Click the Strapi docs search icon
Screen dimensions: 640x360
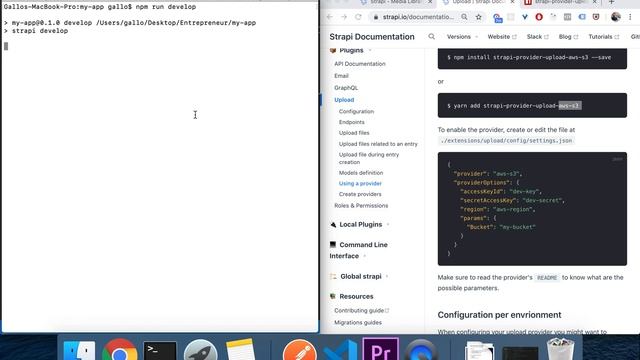coord(431,37)
